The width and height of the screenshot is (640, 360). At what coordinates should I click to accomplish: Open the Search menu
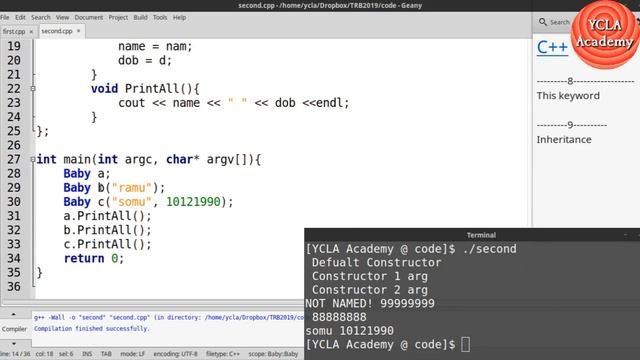point(41,18)
